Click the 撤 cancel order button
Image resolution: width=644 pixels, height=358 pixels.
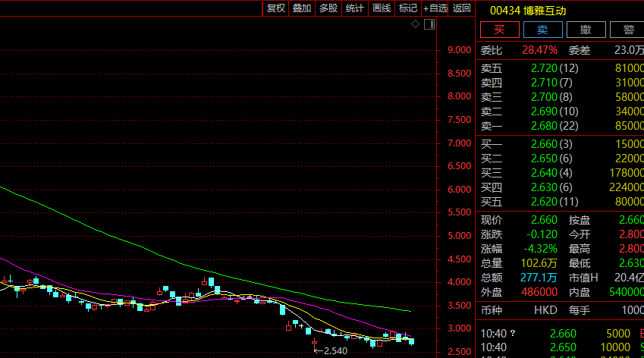(586, 30)
